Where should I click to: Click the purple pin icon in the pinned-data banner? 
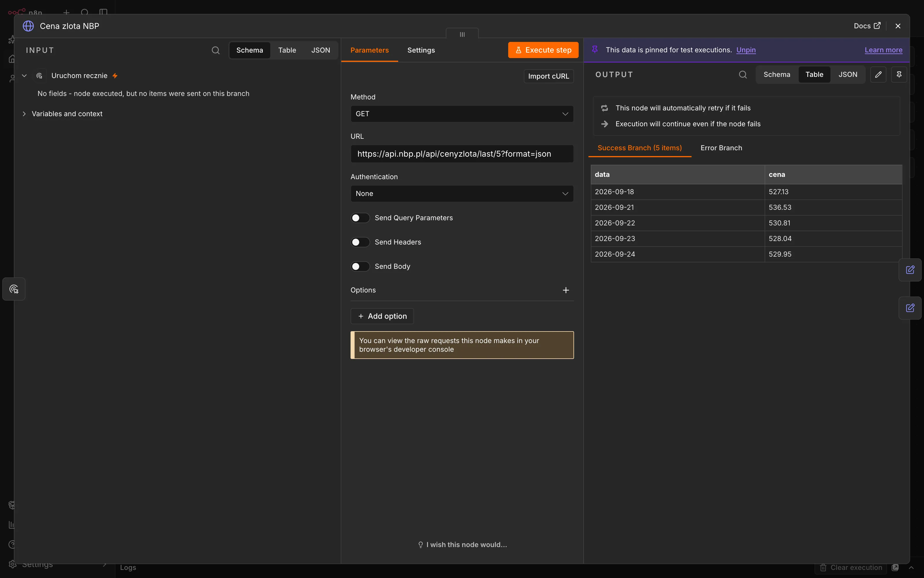coord(595,49)
